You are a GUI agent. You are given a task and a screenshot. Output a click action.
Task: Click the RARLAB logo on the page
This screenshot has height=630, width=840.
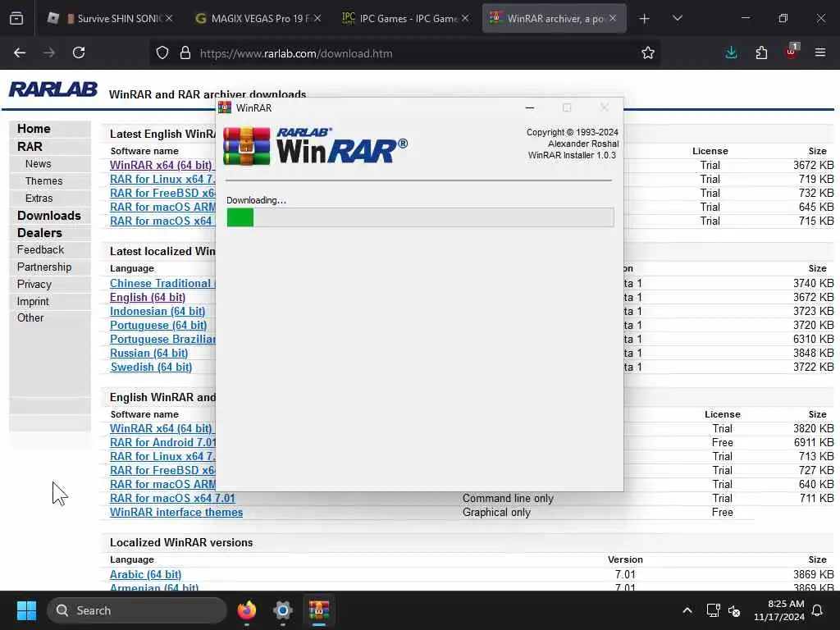point(53,89)
